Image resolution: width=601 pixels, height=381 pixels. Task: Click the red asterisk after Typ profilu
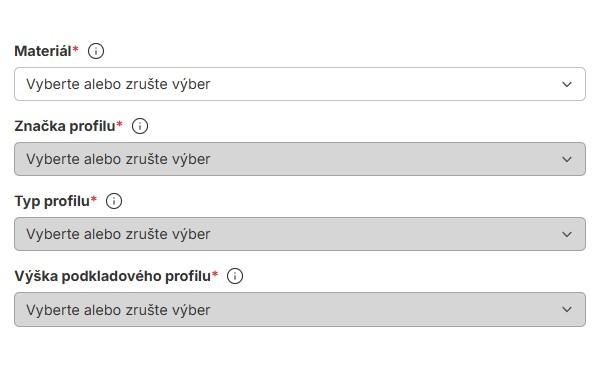[94, 199]
